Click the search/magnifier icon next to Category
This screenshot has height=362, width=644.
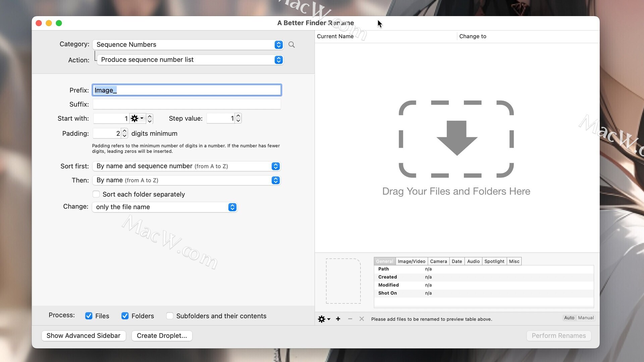[291, 45]
